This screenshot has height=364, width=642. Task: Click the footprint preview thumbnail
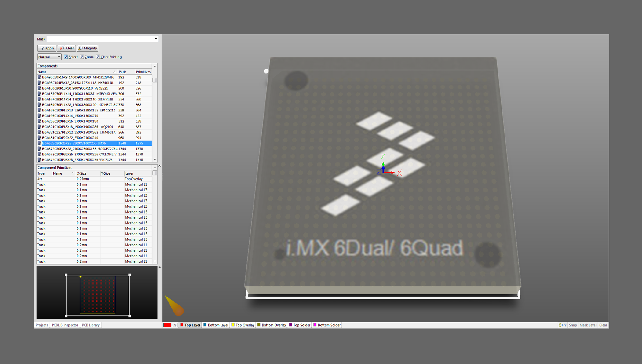coord(97,293)
